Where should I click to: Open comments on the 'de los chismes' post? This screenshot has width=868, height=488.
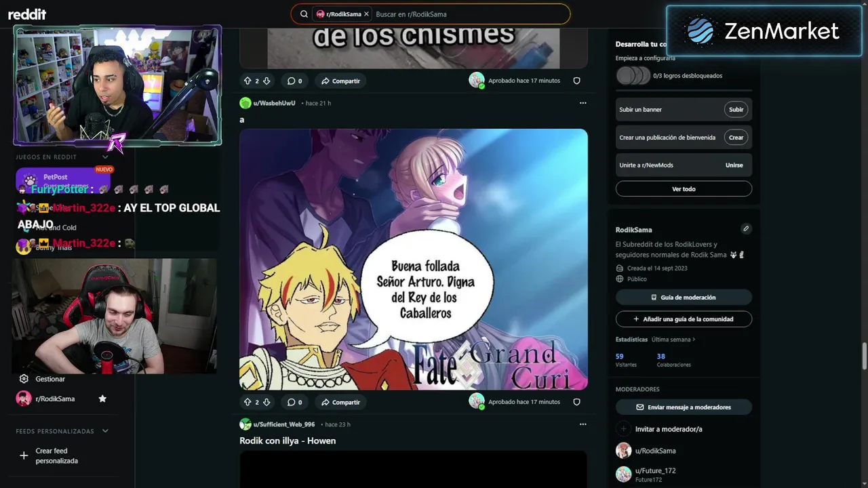tap(294, 81)
